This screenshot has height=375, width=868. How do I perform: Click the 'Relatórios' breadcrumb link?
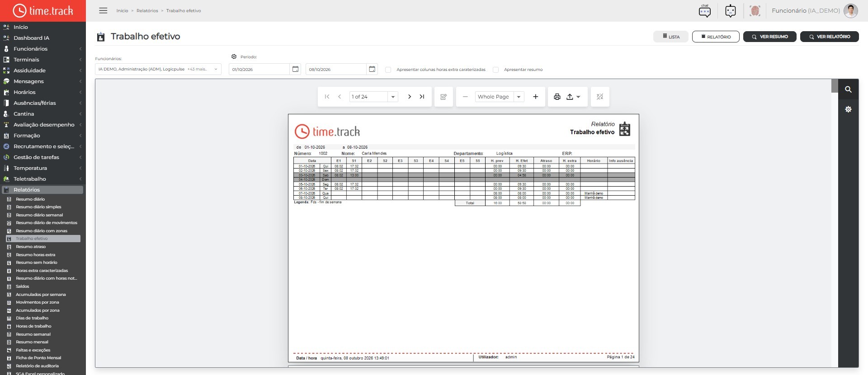147,11
